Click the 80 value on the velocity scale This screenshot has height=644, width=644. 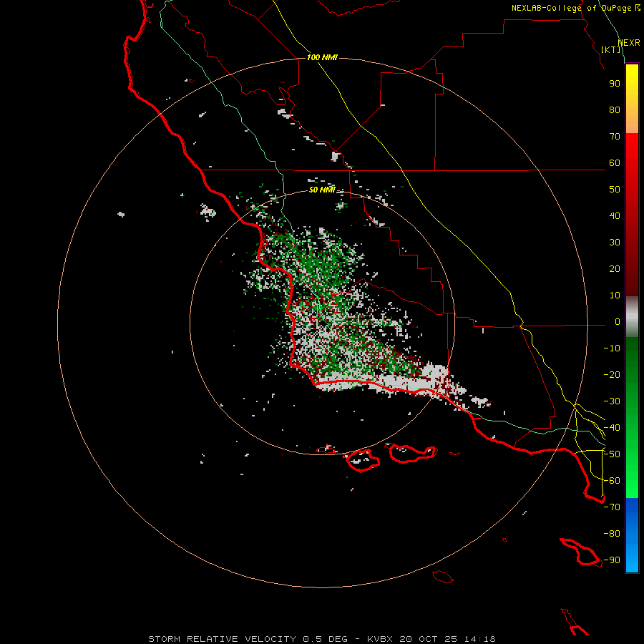(615, 110)
